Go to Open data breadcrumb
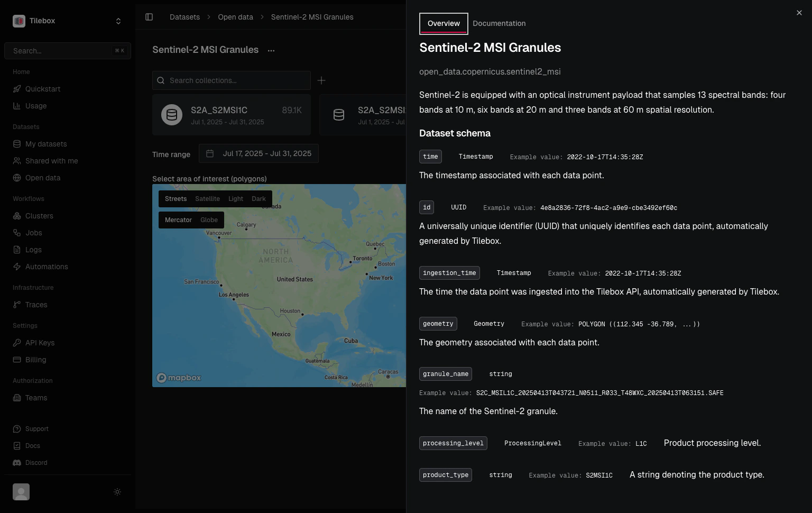Screen dimensions: 812x513 coord(235,17)
